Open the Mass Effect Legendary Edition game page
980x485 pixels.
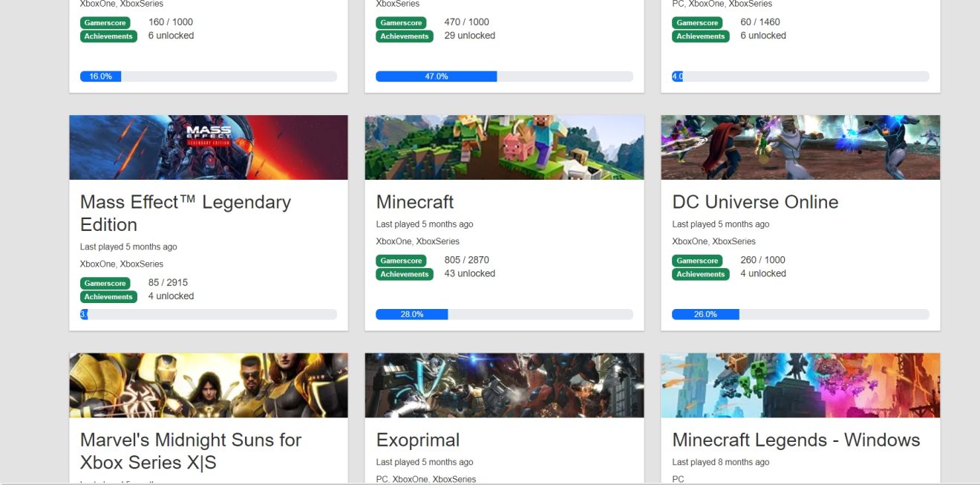[x=186, y=212]
